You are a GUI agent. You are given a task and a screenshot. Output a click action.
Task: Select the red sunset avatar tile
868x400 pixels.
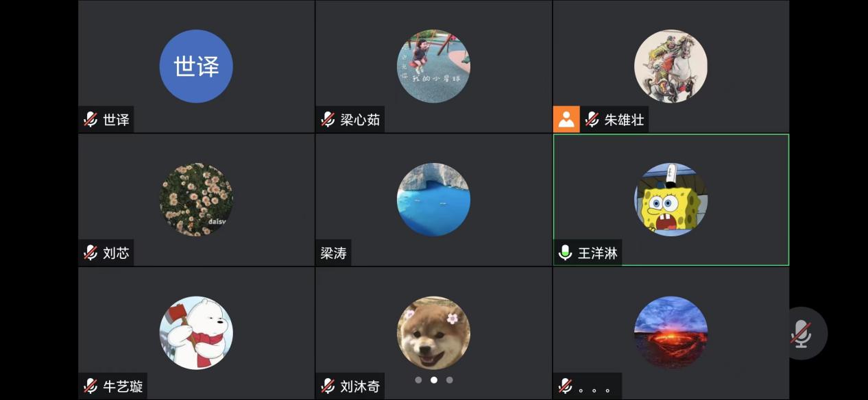click(x=671, y=333)
